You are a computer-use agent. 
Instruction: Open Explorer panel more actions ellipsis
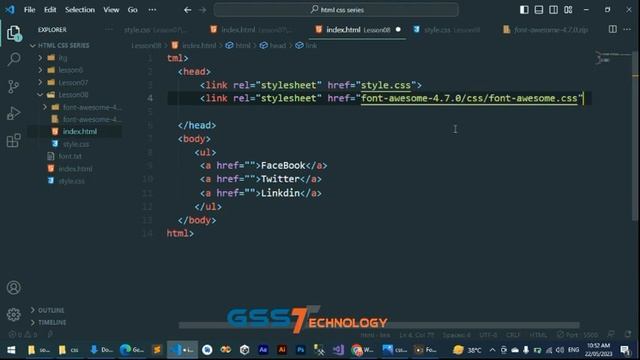pyautogui.click(x=109, y=29)
